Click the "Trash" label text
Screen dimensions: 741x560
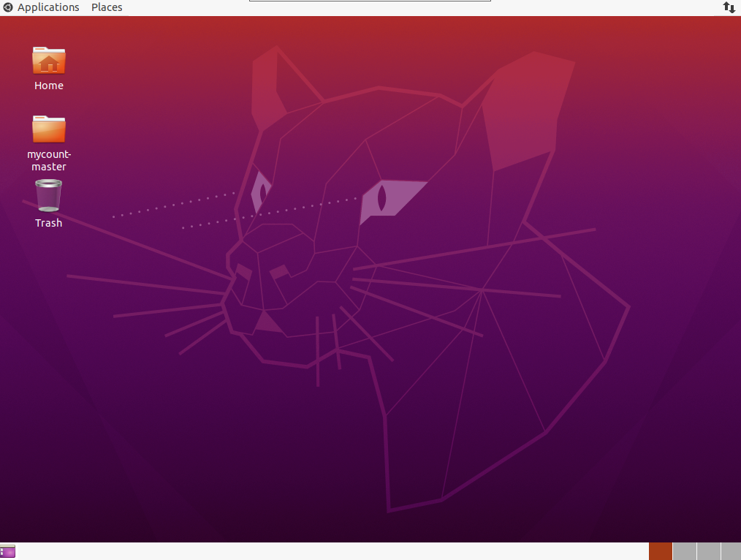pyautogui.click(x=49, y=223)
